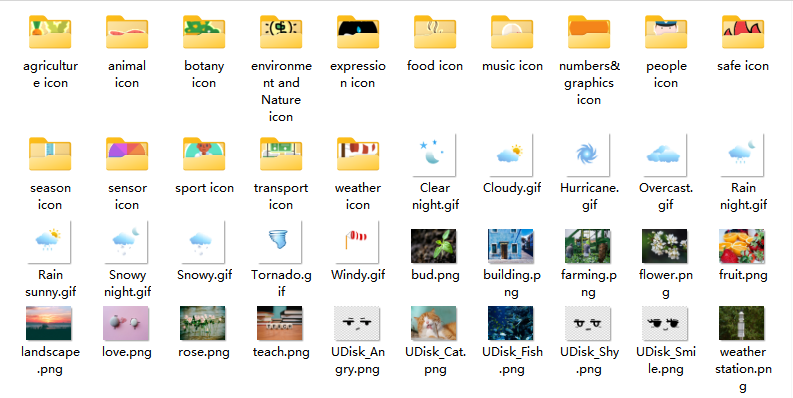The width and height of the screenshot is (793, 398).
Task: Choose the UDisk_Cat.png thumbnail
Action: (434, 323)
